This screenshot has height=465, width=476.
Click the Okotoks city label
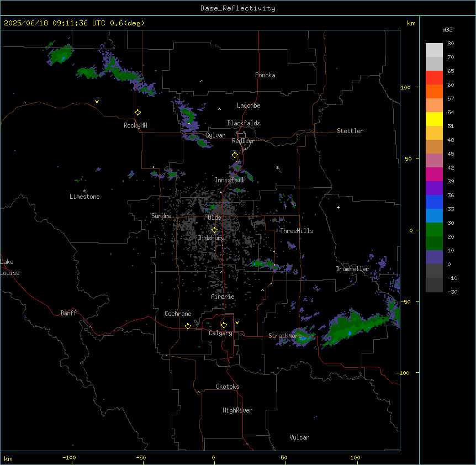click(228, 387)
